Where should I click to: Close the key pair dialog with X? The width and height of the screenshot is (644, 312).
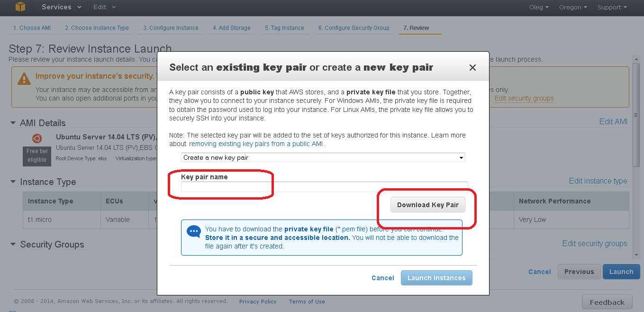(472, 67)
